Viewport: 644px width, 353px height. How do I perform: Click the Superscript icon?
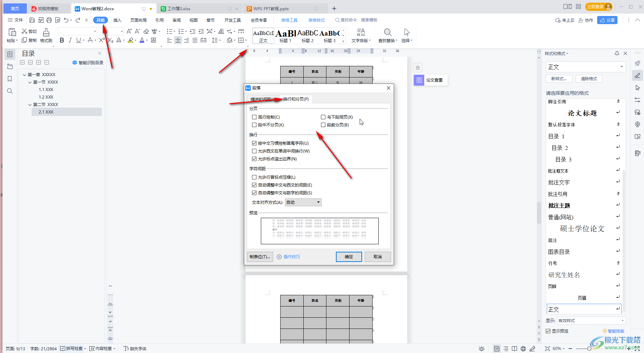[102, 40]
